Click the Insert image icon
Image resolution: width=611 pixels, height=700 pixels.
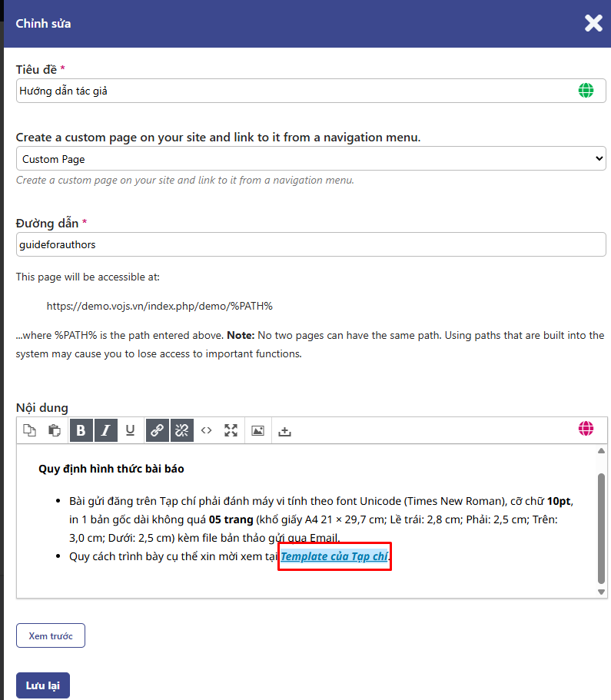pos(257,430)
